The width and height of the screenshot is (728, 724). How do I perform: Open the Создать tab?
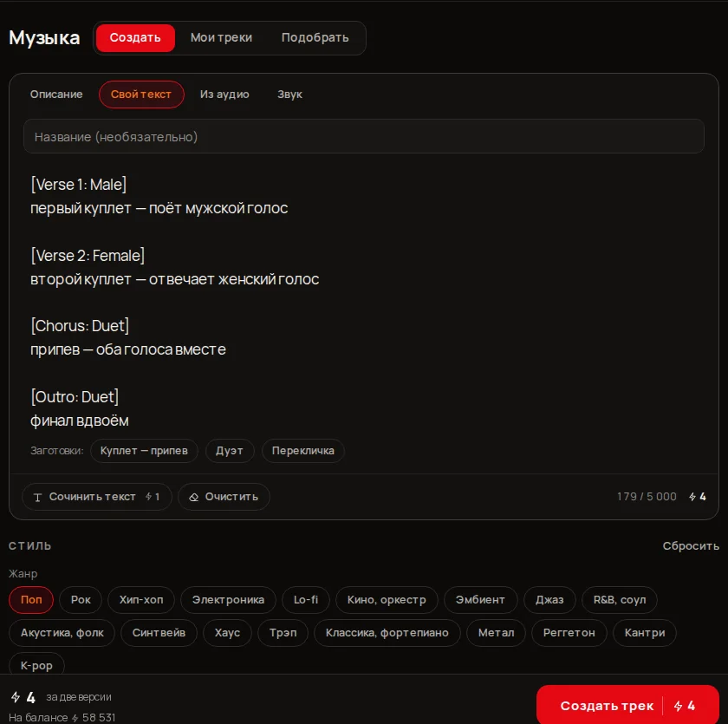point(135,37)
